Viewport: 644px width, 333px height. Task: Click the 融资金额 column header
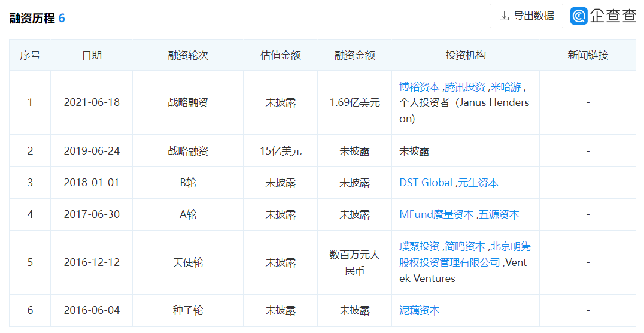[354, 55]
